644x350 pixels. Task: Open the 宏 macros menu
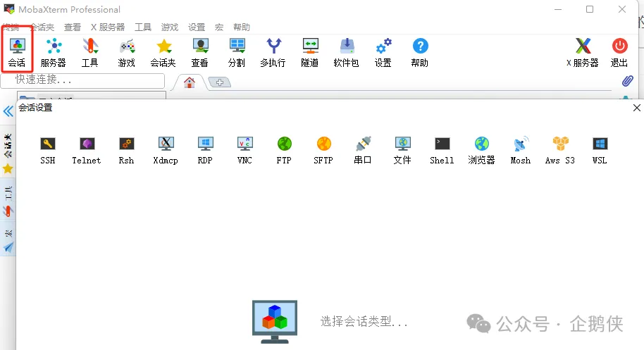(219, 27)
